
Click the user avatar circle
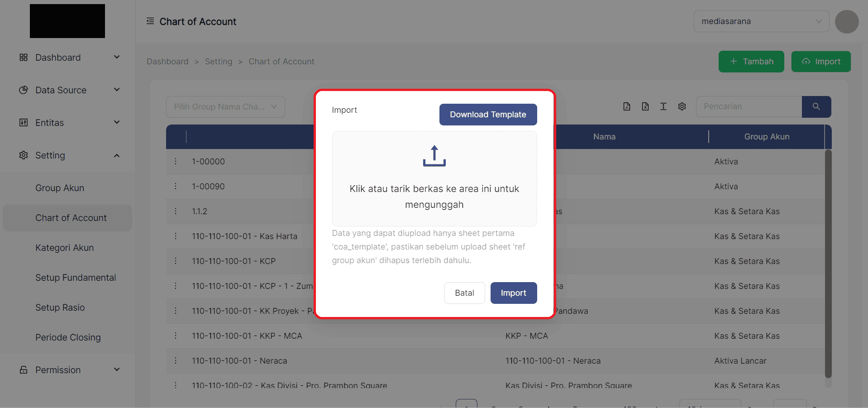pos(846,22)
